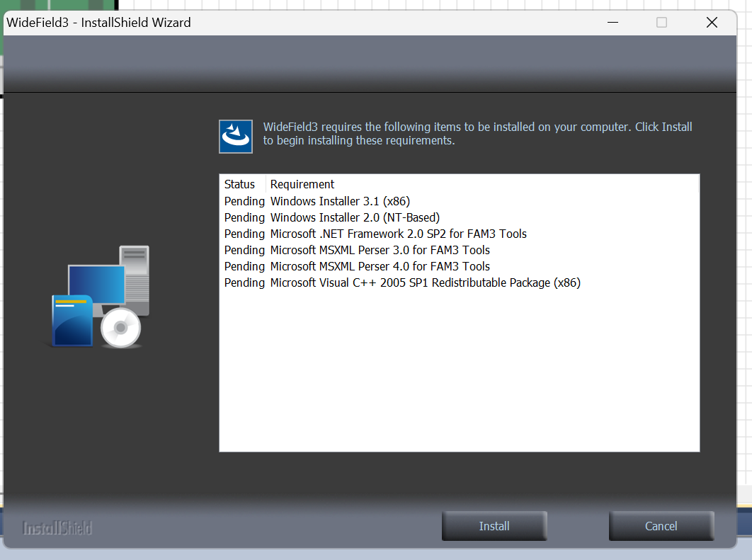The width and height of the screenshot is (752, 560).
Task: Close the InstallShield Wizard window
Action: coord(712,23)
